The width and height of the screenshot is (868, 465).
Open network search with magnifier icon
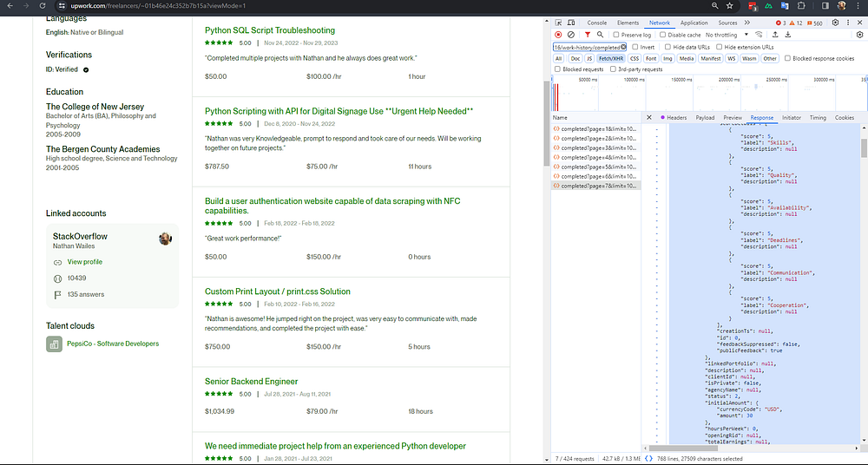(600, 35)
